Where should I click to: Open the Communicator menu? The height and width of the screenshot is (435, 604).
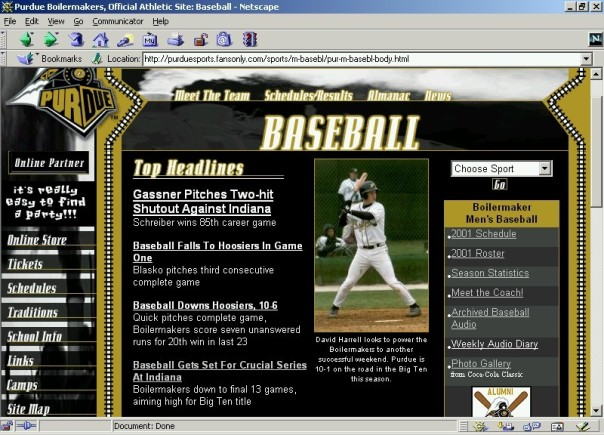pyautogui.click(x=117, y=21)
